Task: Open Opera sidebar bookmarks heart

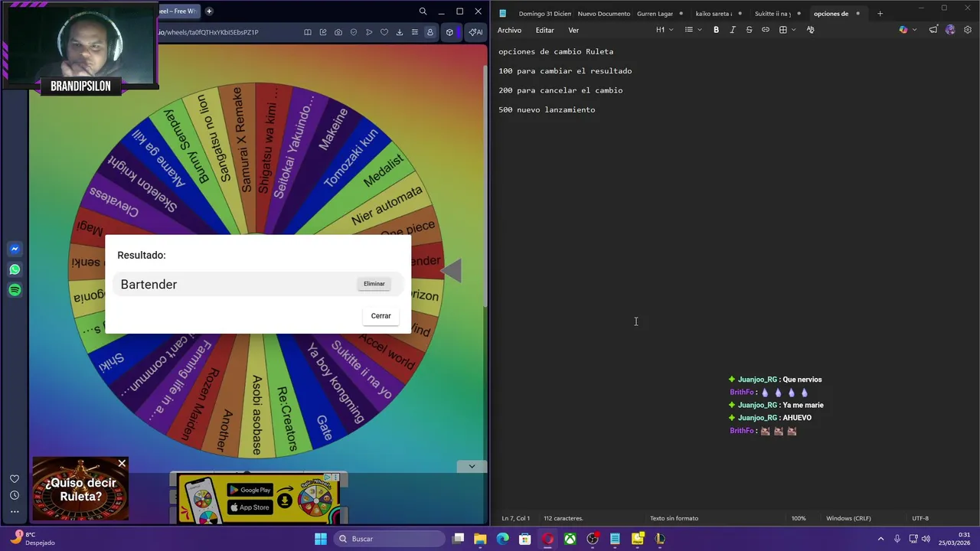Action: tap(15, 479)
